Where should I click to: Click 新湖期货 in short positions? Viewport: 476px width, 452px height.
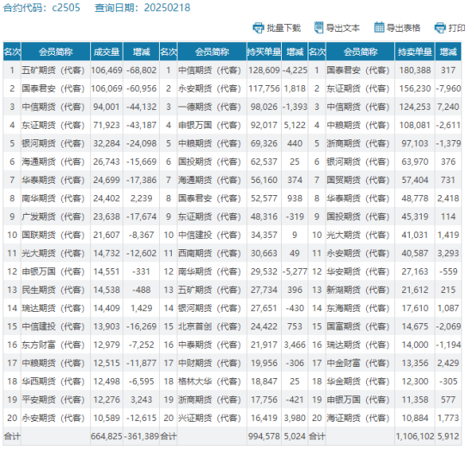pos(358,290)
